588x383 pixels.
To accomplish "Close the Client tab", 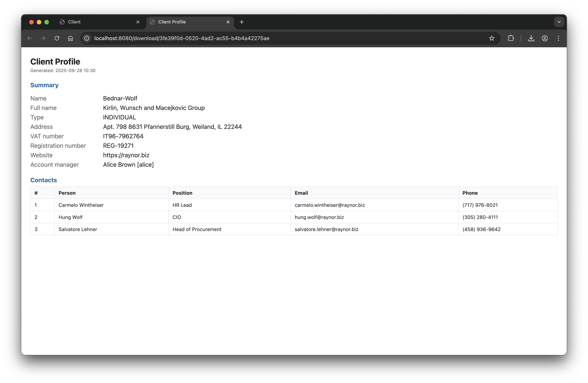I will (138, 22).
